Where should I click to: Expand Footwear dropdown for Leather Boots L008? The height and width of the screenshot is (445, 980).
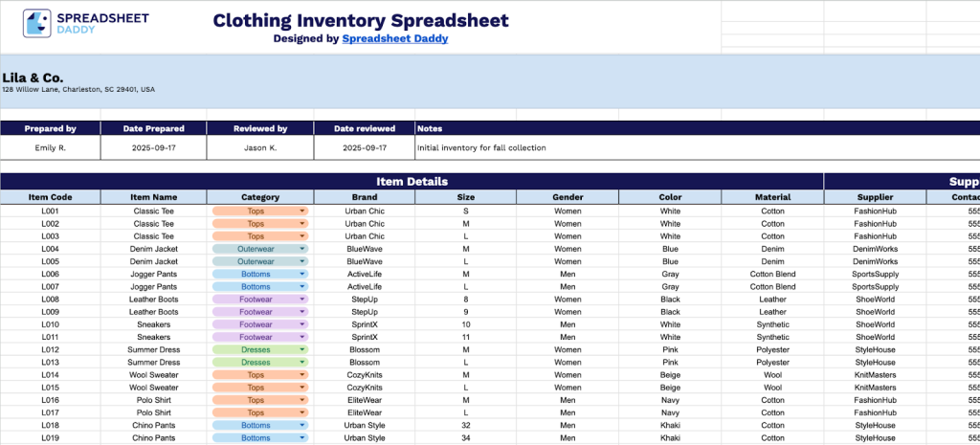coord(302,300)
